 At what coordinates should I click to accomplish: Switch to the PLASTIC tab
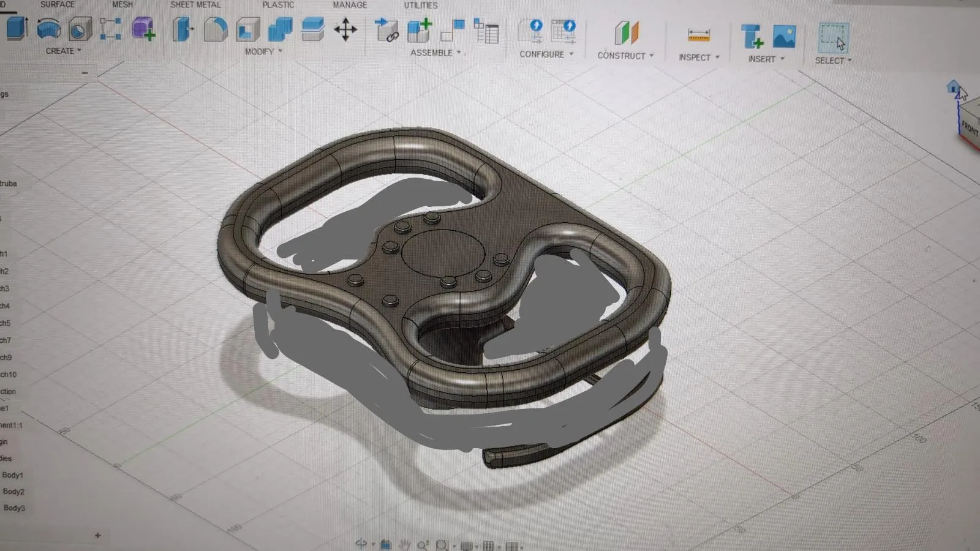point(278,4)
